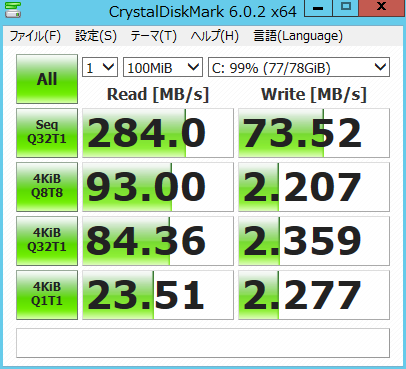Maximize the CrystalDiskMark window
Viewport: 406px width, 369px height.
(x=346, y=8)
